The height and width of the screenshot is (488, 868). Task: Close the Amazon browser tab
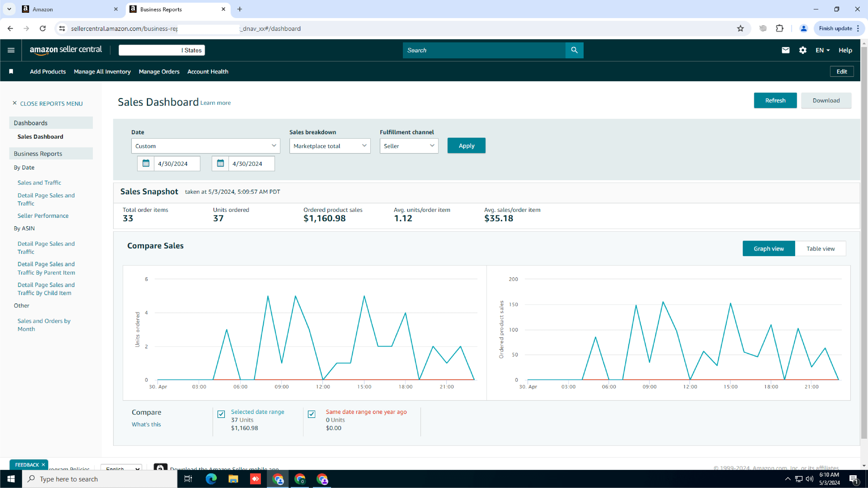(116, 9)
